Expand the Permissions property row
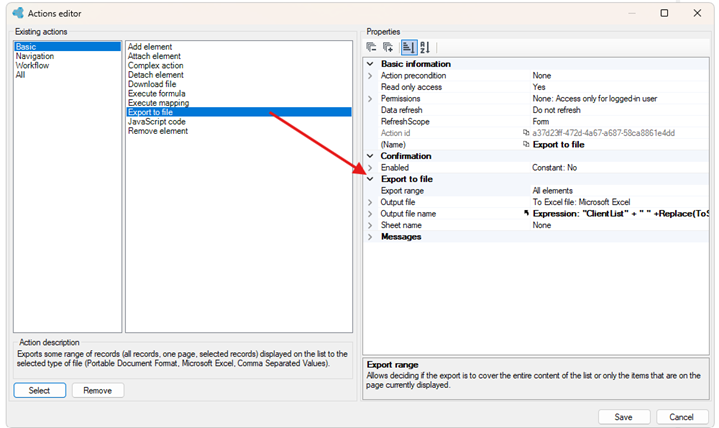The height and width of the screenshot is (428, 719). click(x=370, y=98)
